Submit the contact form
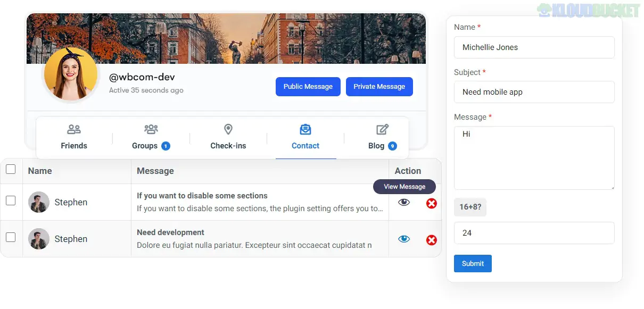644x309 pixels. [x=473, y=263]
